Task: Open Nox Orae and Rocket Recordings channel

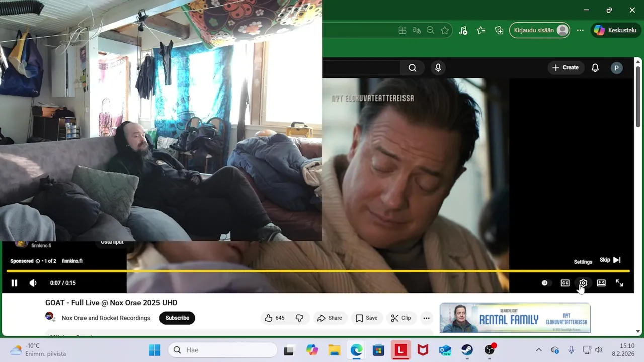Action: point(106,318)
